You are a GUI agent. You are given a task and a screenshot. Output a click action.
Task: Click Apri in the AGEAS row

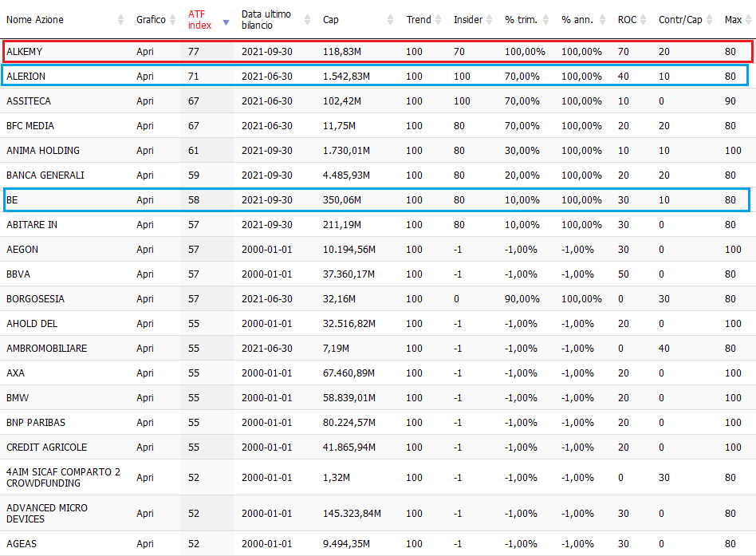[x=145, y=543]
